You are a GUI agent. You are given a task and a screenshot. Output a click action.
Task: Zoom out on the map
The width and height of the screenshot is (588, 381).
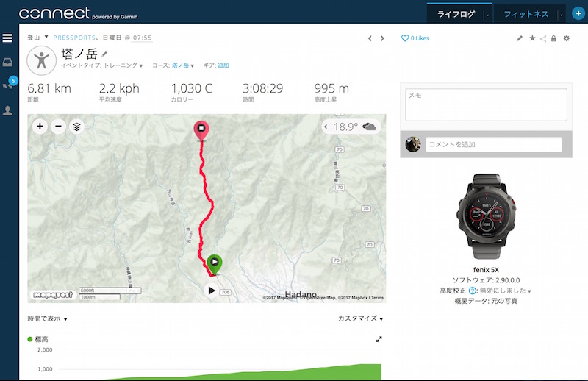pos(58,127)
